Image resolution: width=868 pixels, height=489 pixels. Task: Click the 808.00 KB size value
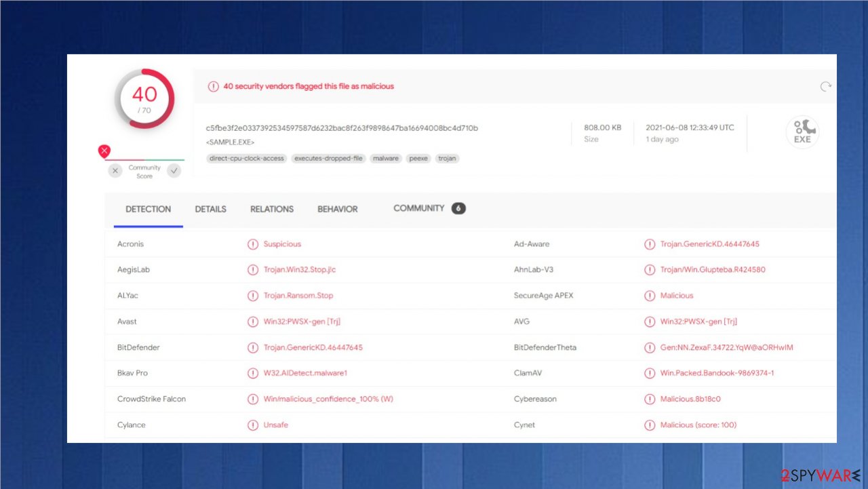tap(603, 128)
